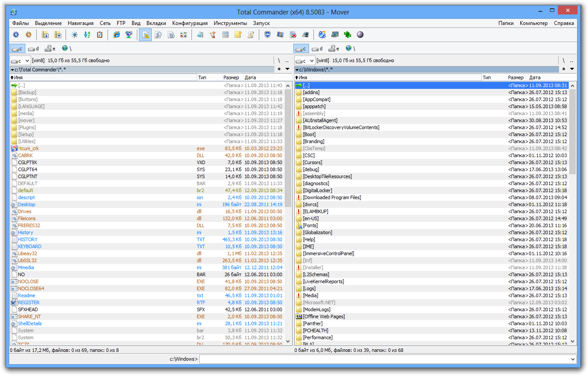Viewport: 588px width, 376px height.
Task: Click the green sync arrows toolbar icon
Action: [348, 35]
